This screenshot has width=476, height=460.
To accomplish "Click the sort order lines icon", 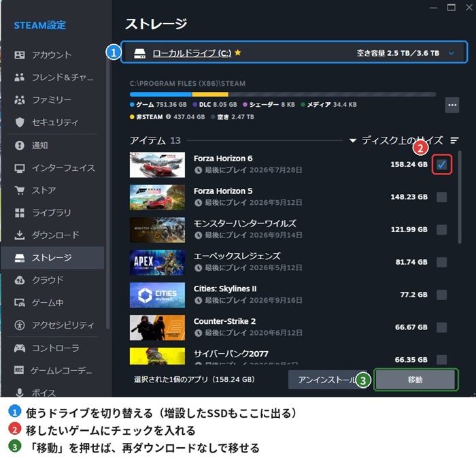I will (454, 140).
